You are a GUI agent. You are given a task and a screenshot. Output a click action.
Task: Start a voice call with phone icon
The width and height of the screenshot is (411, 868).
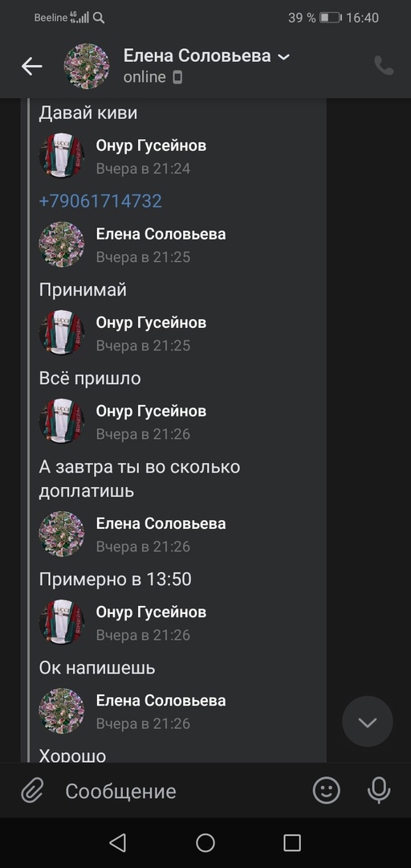[384, 66]
